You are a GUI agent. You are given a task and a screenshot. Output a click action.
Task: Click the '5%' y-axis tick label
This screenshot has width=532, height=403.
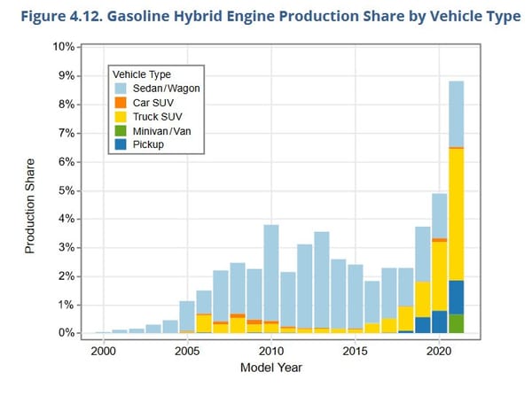coord(66,190)
